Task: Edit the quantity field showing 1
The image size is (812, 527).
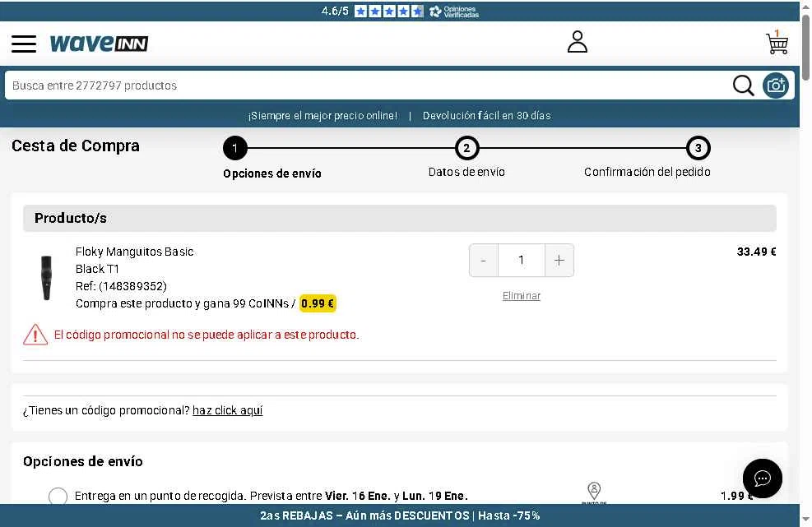Action: pyautogui.click(x=522, y=261)
